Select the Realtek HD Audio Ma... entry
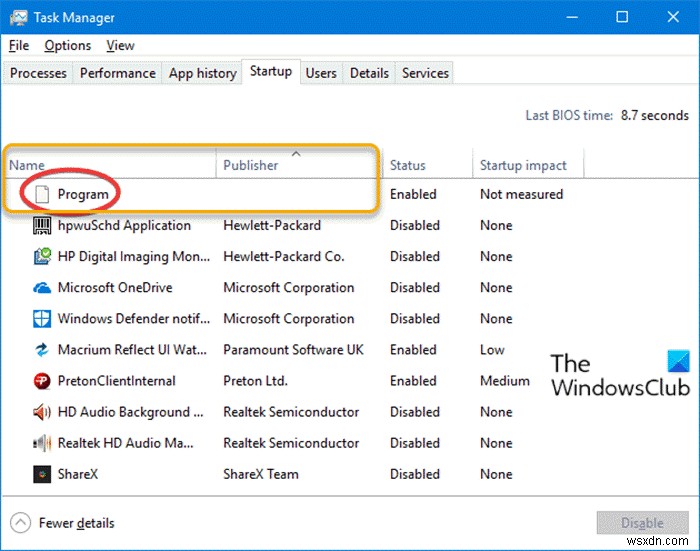This screenshot has width=700, height=551. pyautogui.click(x=125, y=443)
